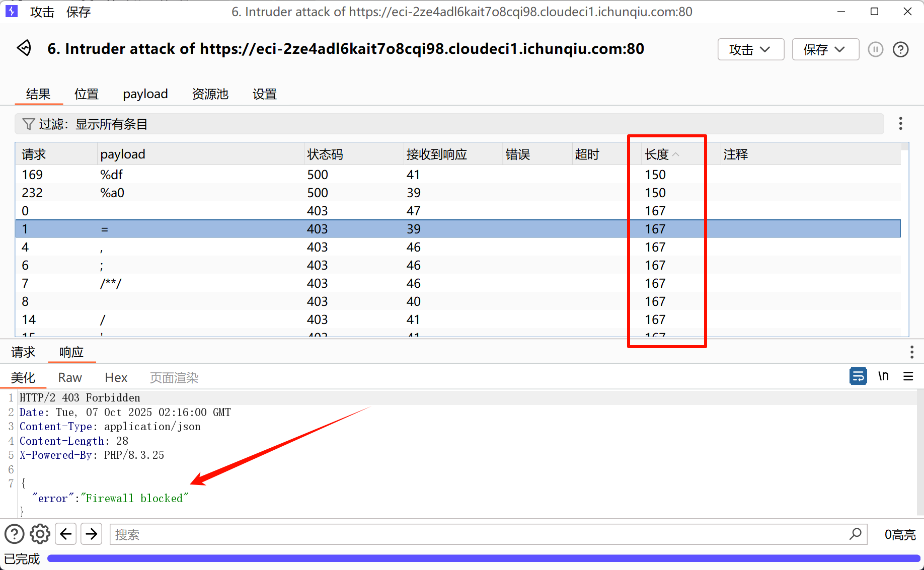This screenshot has height=570, width=924.
Task: Open the results table three-dot options menu
Action: pyautogui.click(x=900, y=124)
